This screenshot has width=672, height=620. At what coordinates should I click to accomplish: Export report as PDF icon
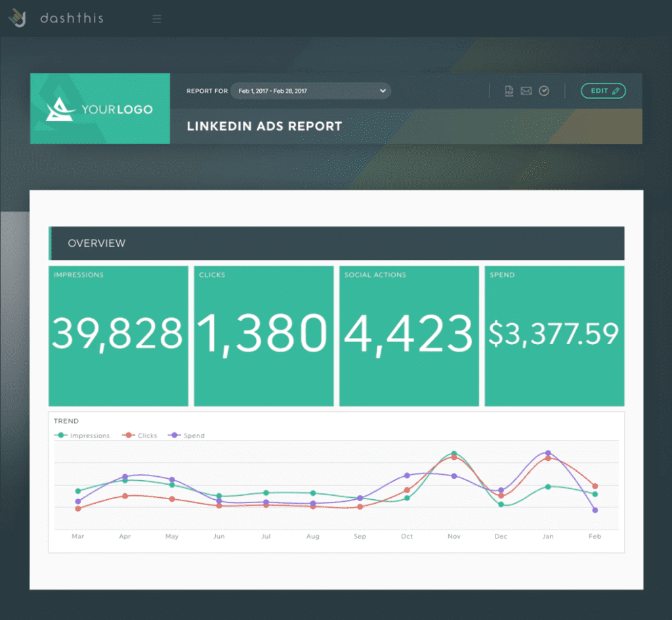(x=509, y=91)
